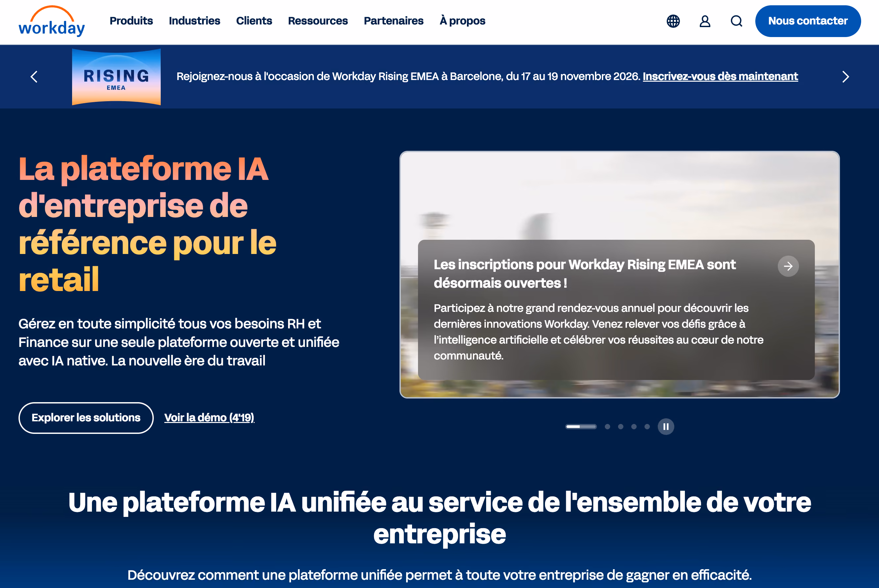Click Explorer les solutions button
The height and width of the screenshot is (588, 879).
pyautogui.click(x=86, y=418)
